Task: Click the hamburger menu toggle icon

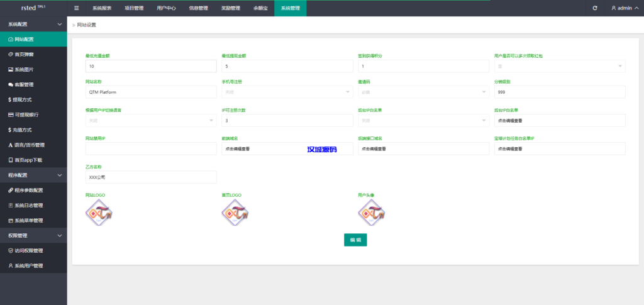Action: 77,8
